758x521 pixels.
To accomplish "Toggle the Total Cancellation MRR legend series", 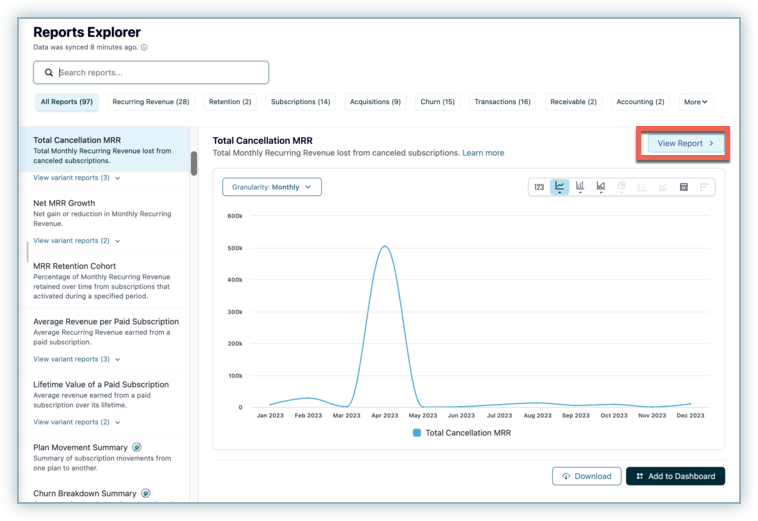I will click(464, 433).
